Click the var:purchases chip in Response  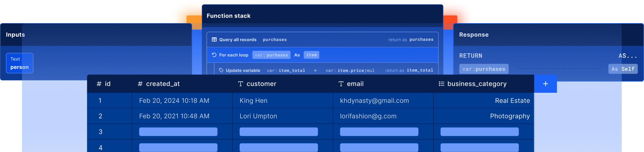pos(484,69)
